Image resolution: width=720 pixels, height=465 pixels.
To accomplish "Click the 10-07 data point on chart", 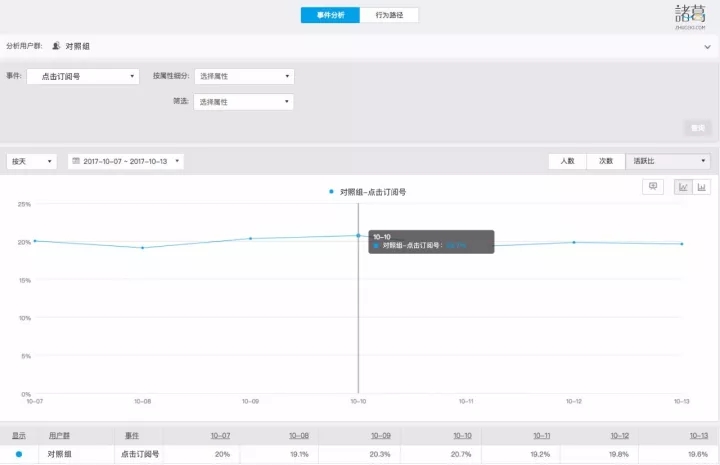I will pos(35,241).
